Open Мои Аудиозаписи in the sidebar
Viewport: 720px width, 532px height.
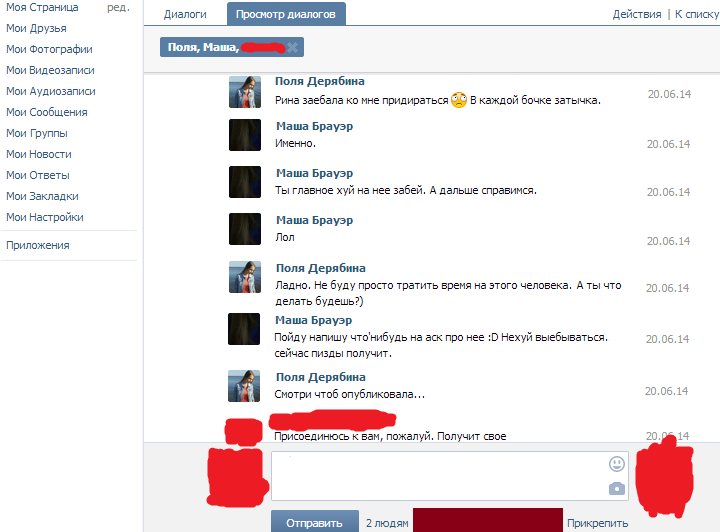click(51, 91)
